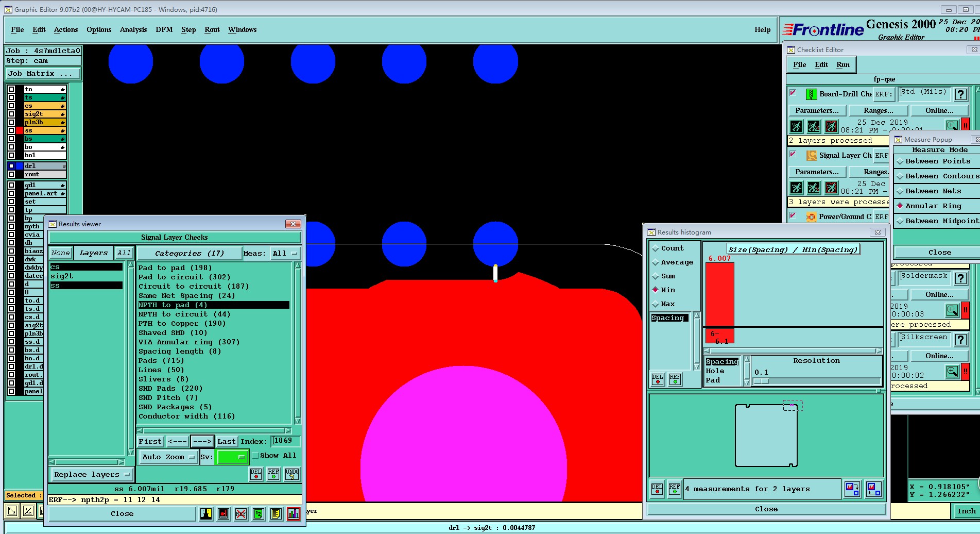Click the histogram icon in Results viewer

(x=294, y=514)
